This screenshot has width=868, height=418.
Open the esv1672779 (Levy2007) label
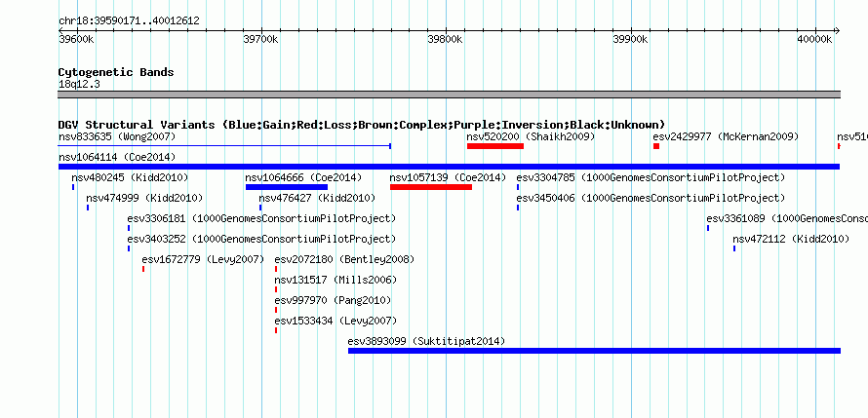click(x=203, y=259)
